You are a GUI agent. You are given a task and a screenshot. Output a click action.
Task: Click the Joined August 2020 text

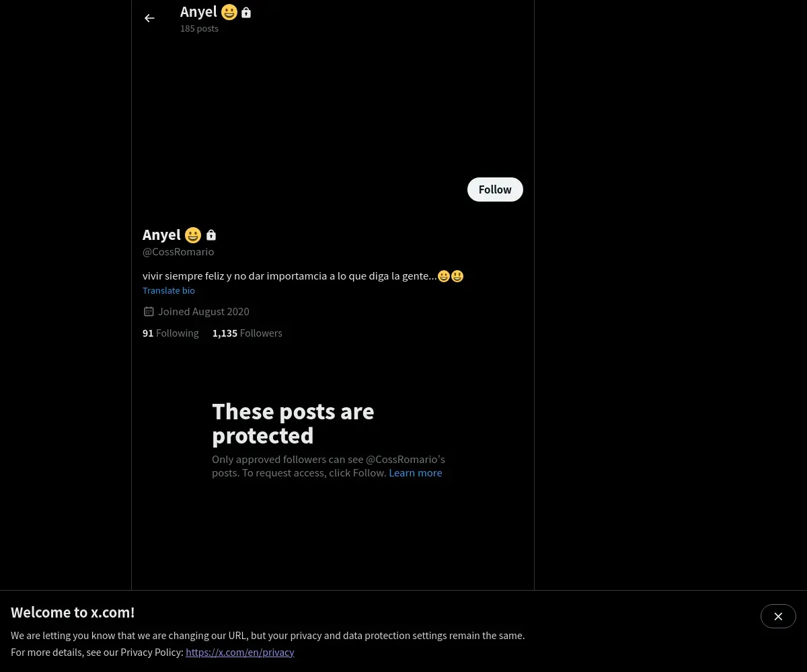pos(204,312)
